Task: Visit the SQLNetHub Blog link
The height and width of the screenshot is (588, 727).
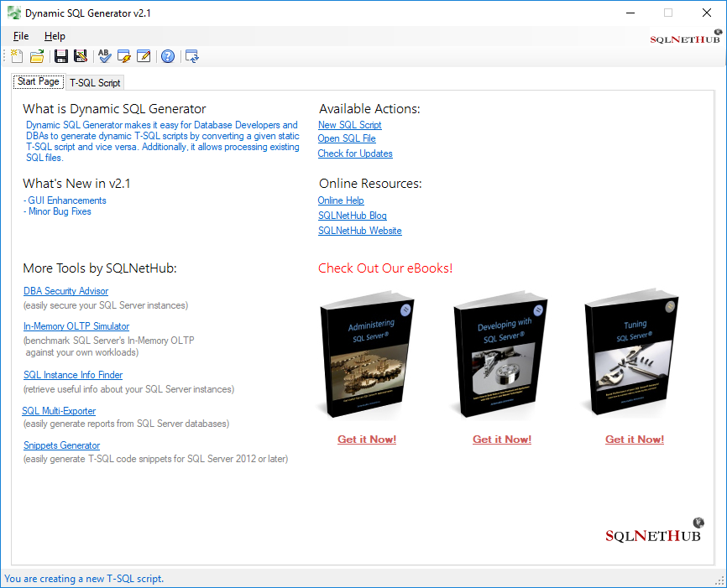Action: pos(353,216)
